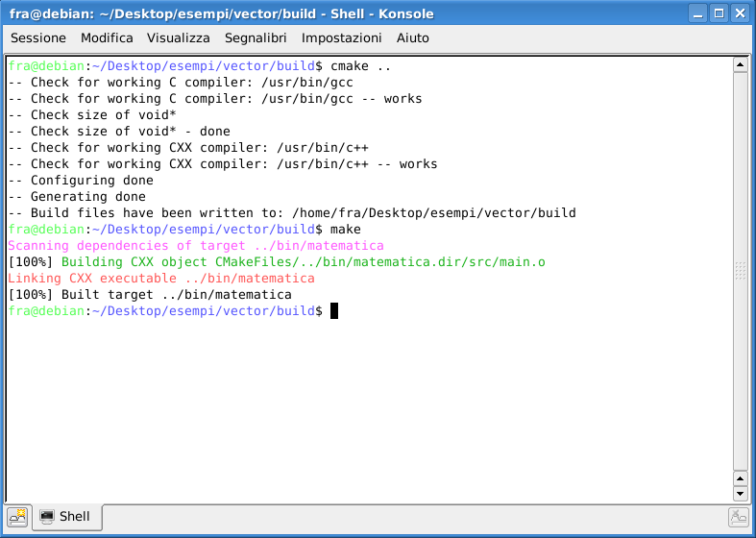Open the Sessione menu
756x538 pixels.
[38, 37]
